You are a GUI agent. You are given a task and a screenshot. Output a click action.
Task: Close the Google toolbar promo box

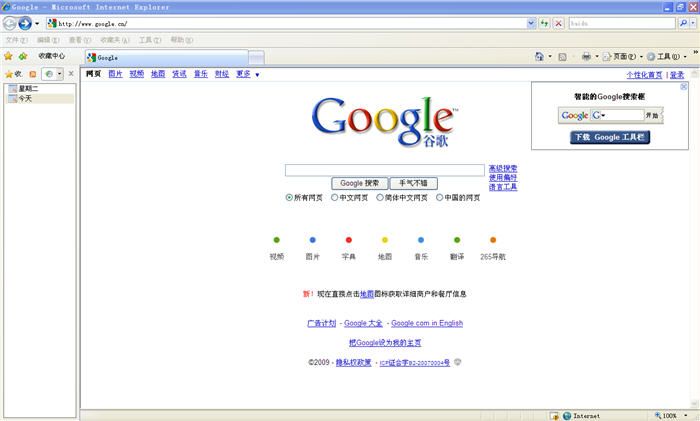coord(683,87)
